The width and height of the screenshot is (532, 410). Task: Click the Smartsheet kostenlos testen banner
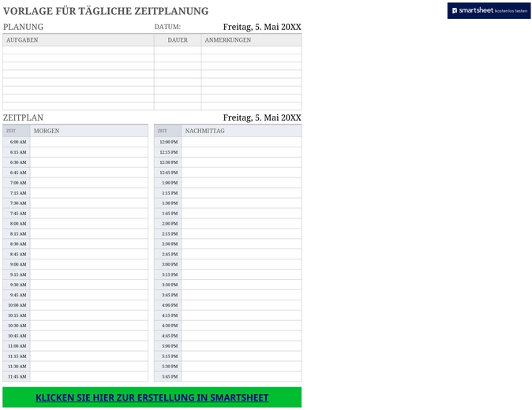tap(489, 10)
